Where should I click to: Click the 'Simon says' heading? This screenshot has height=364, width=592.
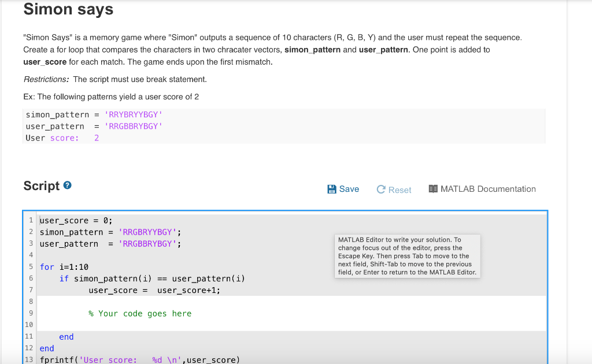(68, 9)
